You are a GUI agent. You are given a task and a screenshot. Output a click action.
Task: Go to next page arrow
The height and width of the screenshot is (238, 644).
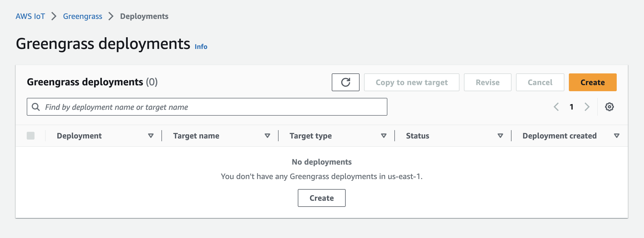point(587,107)
